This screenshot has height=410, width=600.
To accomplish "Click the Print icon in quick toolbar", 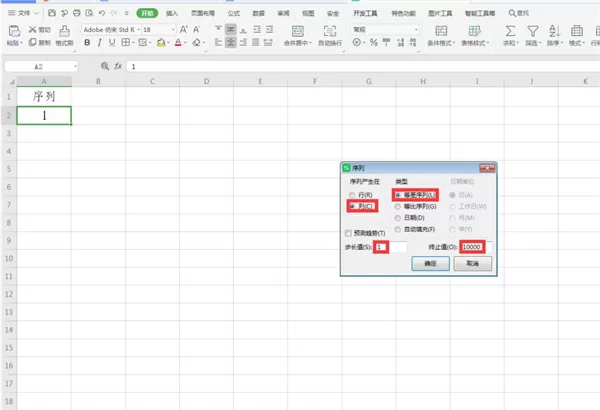I will pos(77,13).
